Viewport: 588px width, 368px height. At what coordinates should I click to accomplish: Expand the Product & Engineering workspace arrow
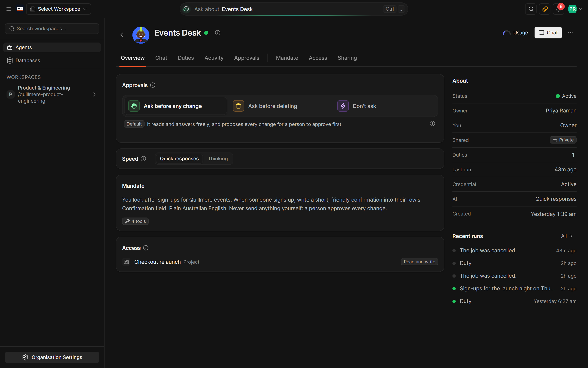pyautogui.click(x=94, y=94)
